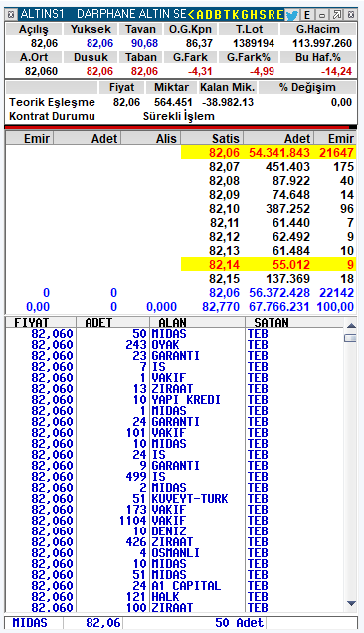Select the 82,11 ask price level
The height and width of the screenshot is (633, 364).
(x=268, y=222)
